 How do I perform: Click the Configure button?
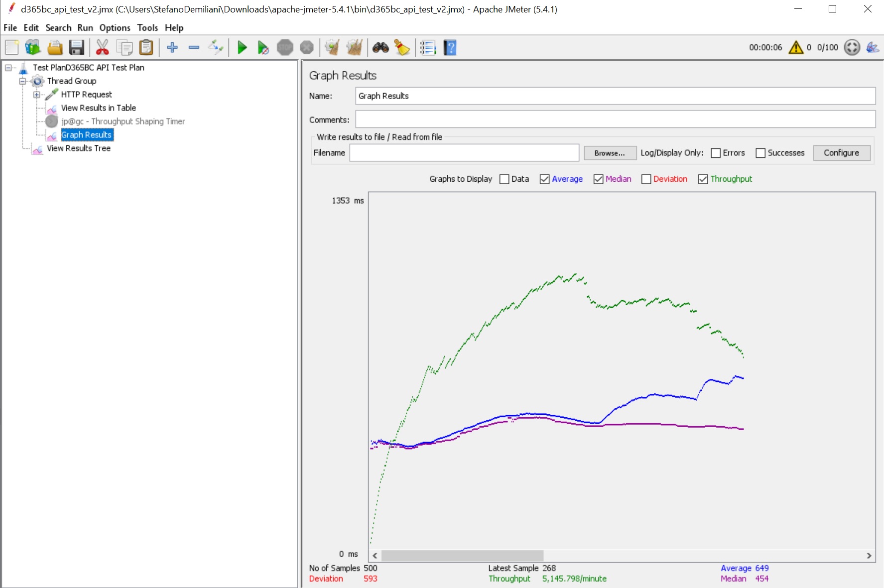[841, 153]
